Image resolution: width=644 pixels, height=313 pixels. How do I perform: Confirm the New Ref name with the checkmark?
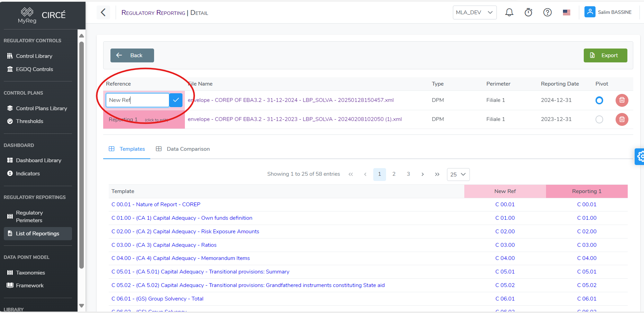click(176, 100)
